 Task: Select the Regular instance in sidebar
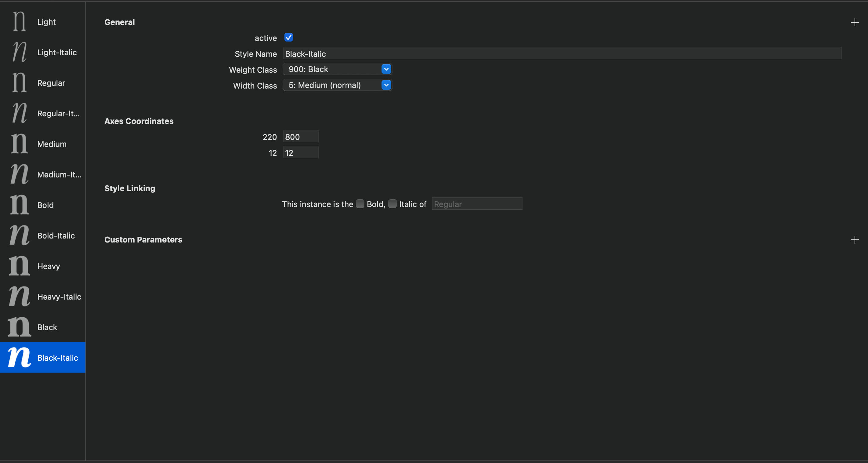click(51, 83)
